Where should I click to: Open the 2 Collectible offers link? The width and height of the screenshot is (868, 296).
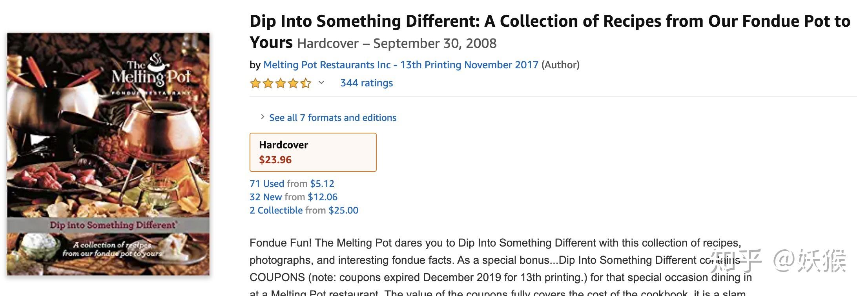(276, 210)
